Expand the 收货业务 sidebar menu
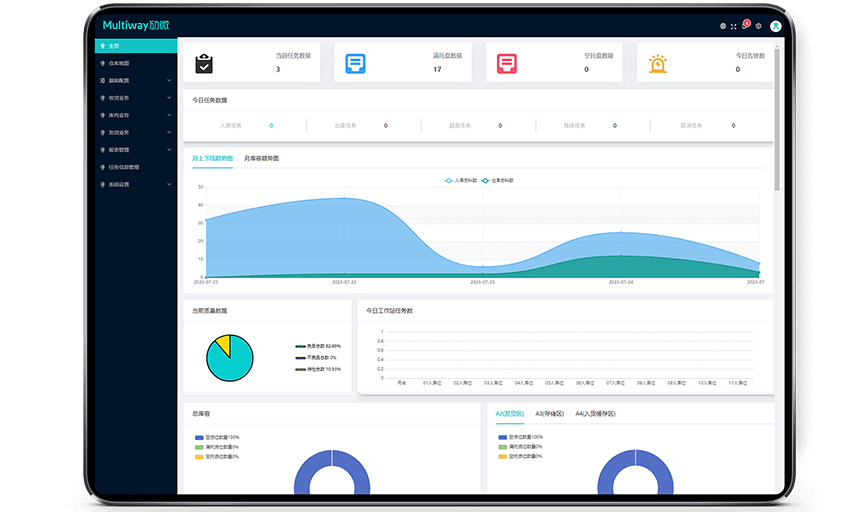Viewport: 866px width, 512px height. coord(125,98)
